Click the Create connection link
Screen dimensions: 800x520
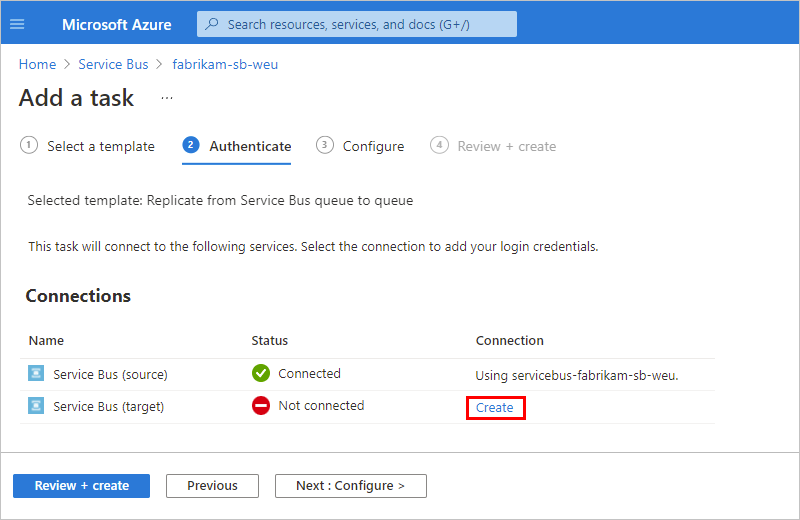pos(495,408)
